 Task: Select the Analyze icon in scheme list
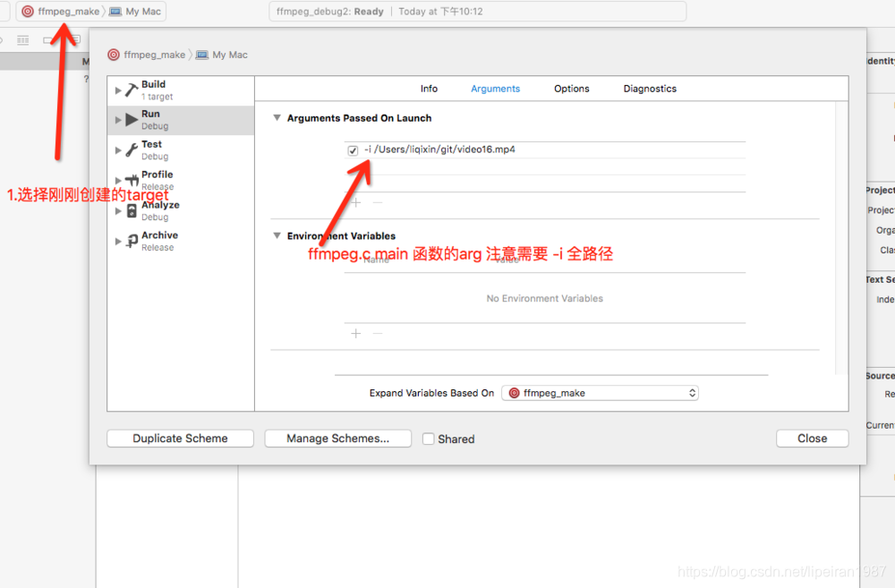click(x=132, y=210)
